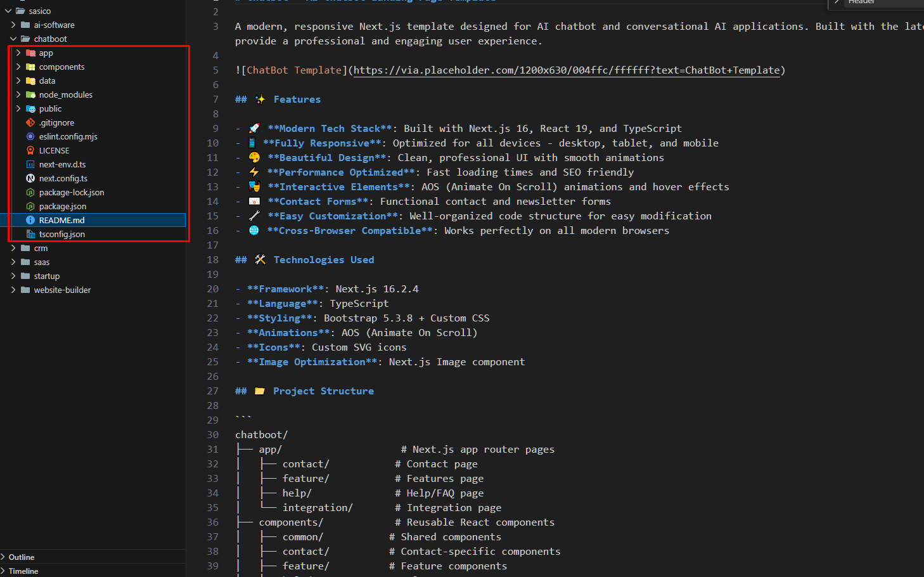Viewport: 924px width, 577px height.
Task: Click the app folder icon
Action: [x=30, y=53]
